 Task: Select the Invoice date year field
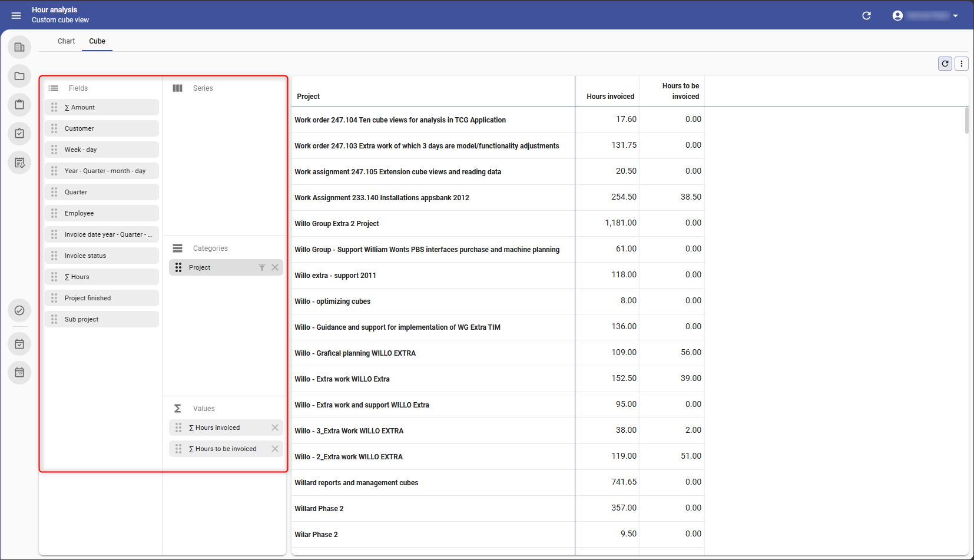[x=102, y=234]
